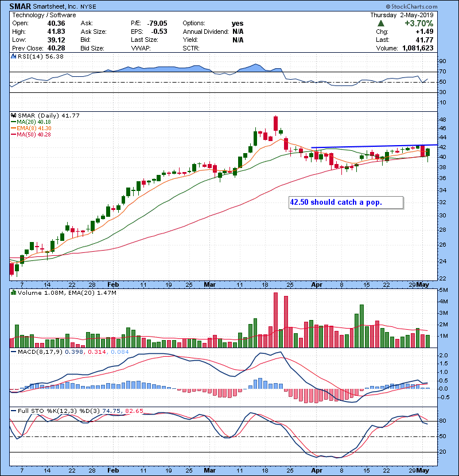Screen dimensions: 459x476
Task: Click the RSI(14) 56.38 indicator label
Action: [x=41, y=56]
